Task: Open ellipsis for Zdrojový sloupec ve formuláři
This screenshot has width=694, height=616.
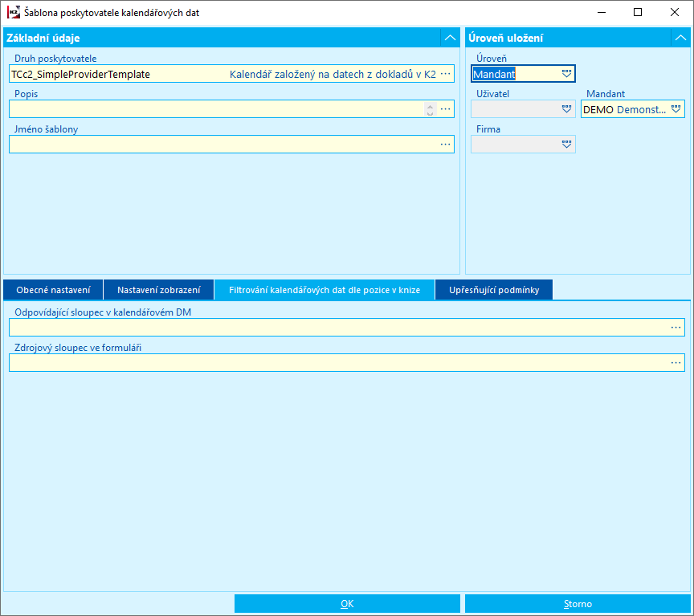Action: pos(676,363)
